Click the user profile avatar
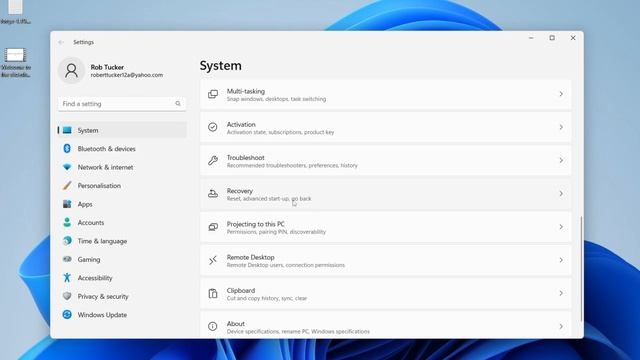The height and width of the screenshot is (360, 640). (71, 70)
